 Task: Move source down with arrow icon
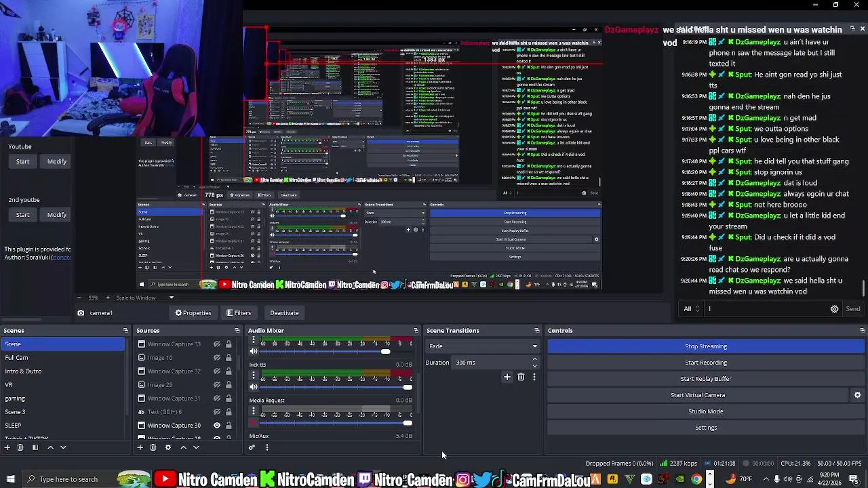[196, 447]
